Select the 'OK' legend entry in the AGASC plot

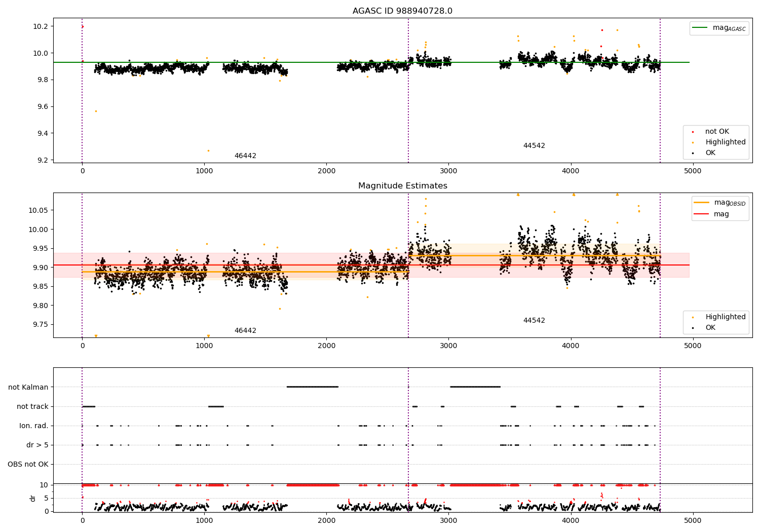coord(710,153)
